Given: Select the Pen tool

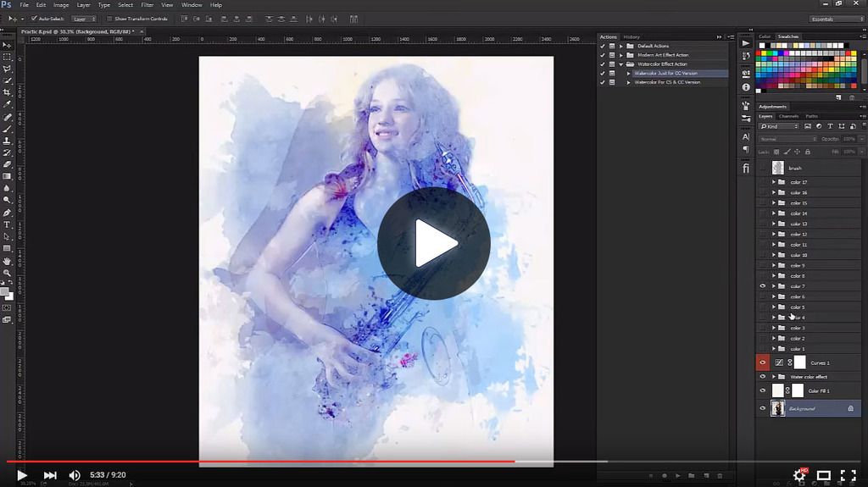Looking at the screenshot, I should 7,213.
